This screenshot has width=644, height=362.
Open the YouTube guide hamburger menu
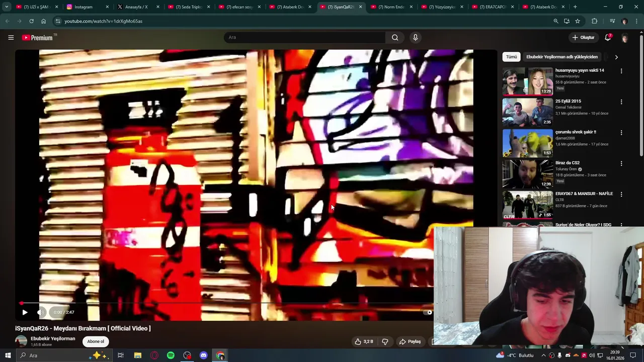(11, 37)
